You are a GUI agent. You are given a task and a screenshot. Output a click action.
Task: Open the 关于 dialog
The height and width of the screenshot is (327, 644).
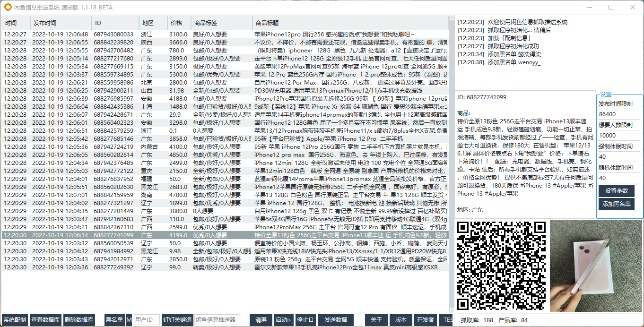pyautogui.click(x=376, y=320)
